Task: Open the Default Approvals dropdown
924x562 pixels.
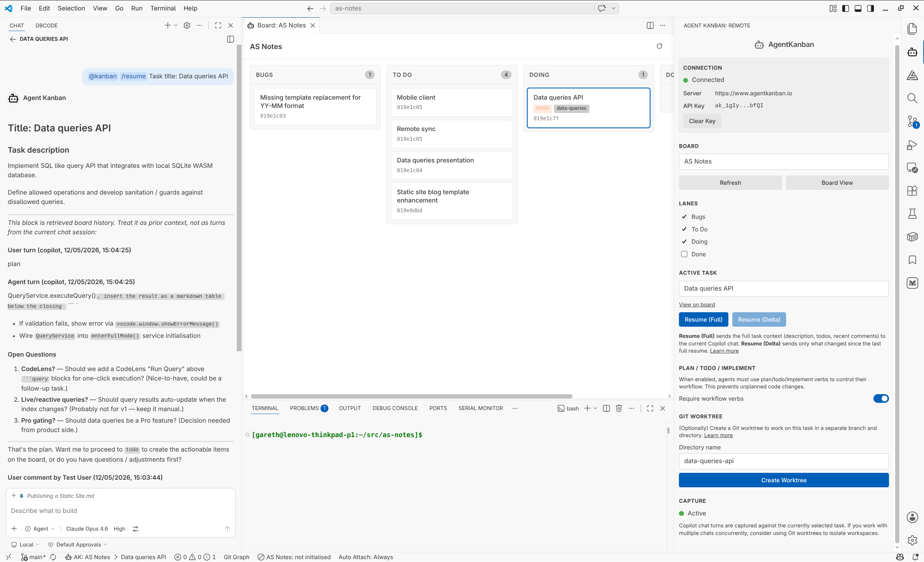Action: tap(78, 544)
